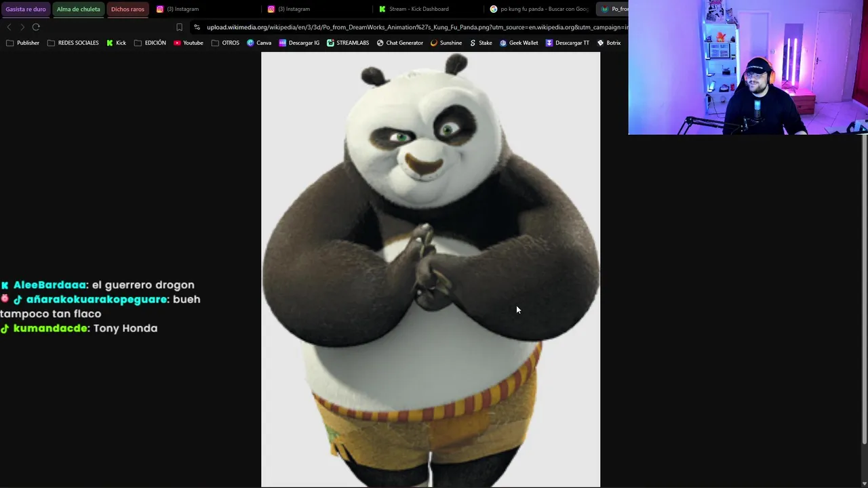Click chat username kumandacde
Viewport: 868px width, 488px height.
pyautogui.click(x=51, y=329)
